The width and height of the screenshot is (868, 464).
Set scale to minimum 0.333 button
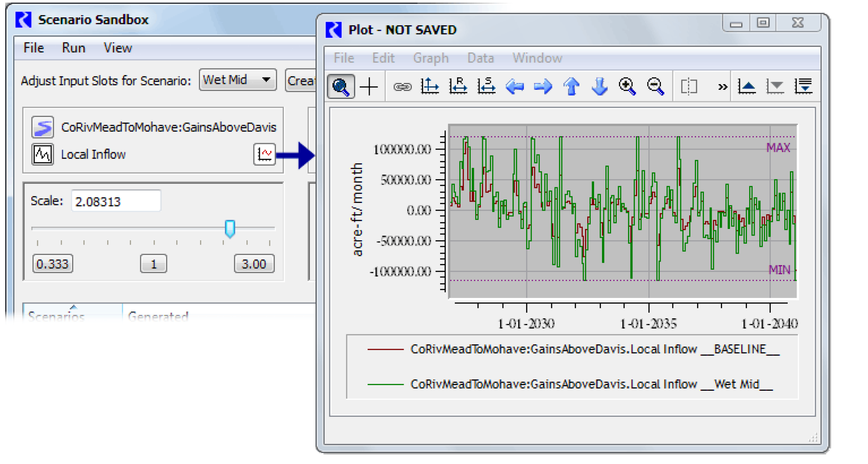(53, 264)
